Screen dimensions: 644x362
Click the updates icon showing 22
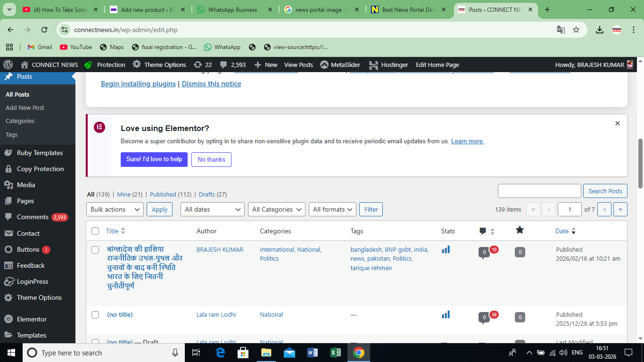tap(202, 65)
